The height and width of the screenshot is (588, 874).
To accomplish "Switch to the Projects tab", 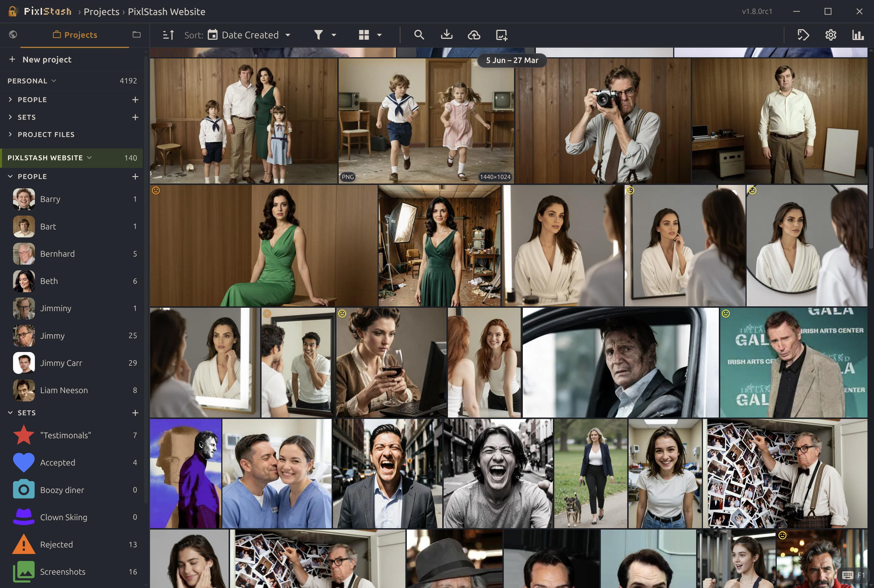I will (x=75, y=35).
